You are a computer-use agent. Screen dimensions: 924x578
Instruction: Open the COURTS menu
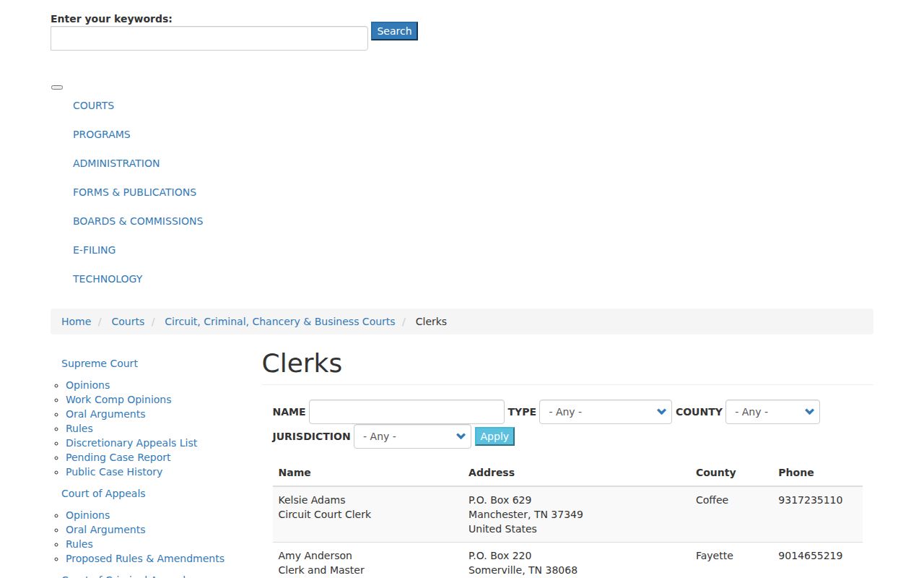(93, 105)
